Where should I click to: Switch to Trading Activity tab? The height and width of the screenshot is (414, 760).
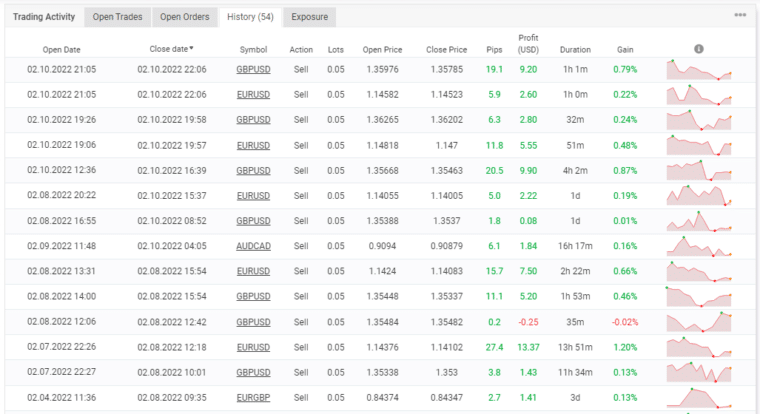pyautogui.click(x=42, y=17)
